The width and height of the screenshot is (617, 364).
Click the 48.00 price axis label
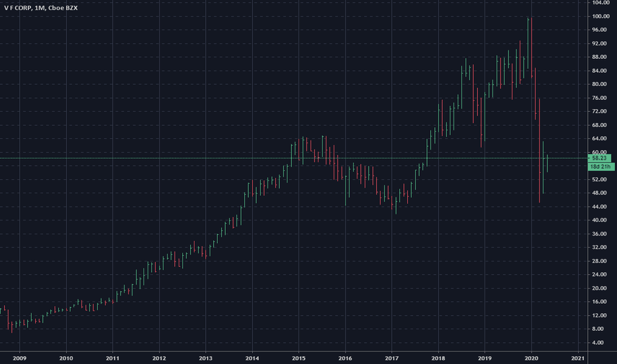pyautogui.click(x=599, y=193)
